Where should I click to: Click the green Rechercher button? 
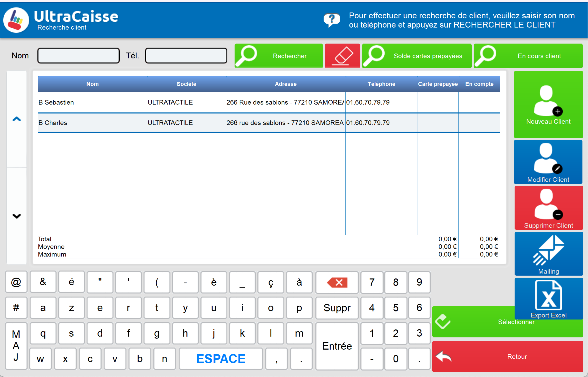click(x=278, y=56)
